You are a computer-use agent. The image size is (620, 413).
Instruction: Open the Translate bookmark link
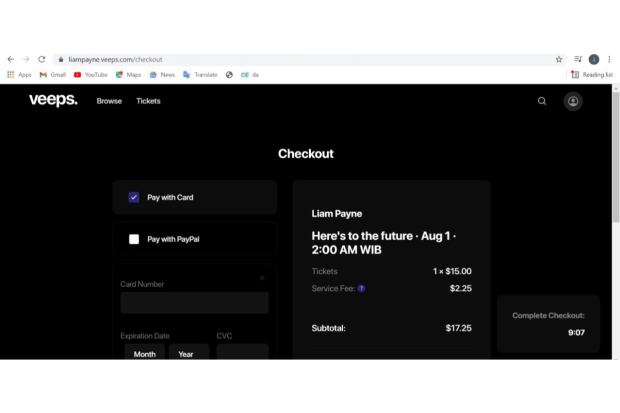coord(200,74)
